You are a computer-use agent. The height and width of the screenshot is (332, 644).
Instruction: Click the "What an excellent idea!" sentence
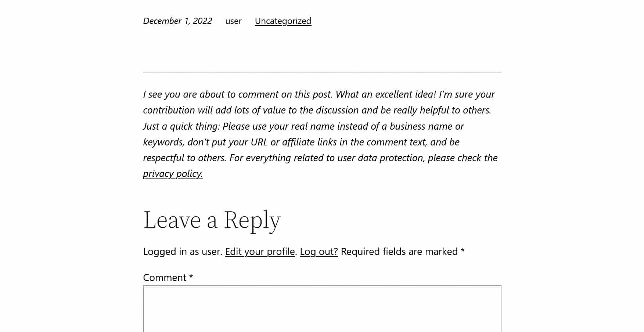(386, 94)
